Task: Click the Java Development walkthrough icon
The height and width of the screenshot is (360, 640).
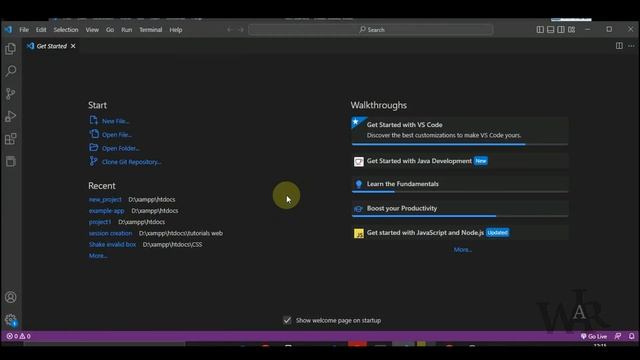Action: click(358, 162)
